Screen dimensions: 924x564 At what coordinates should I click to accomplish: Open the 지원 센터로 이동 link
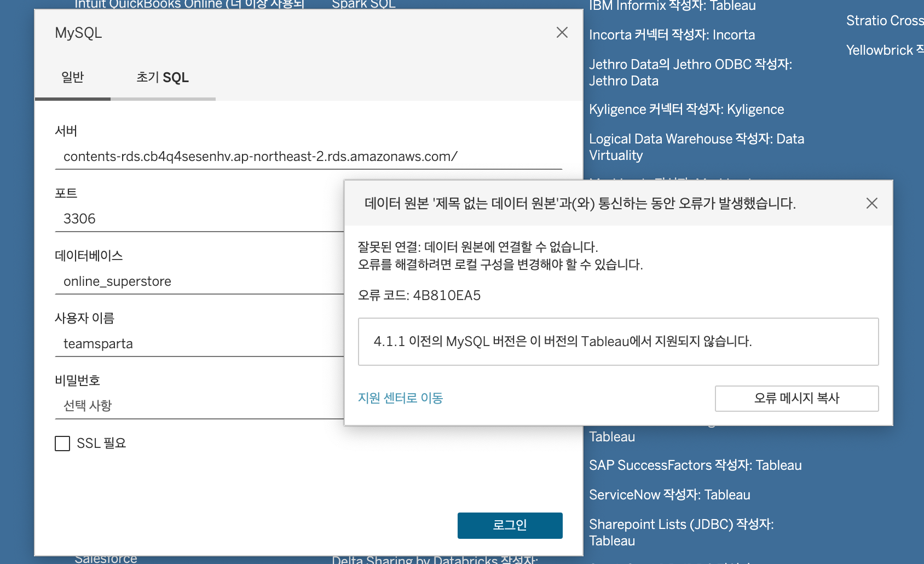(x=401, y=398)
